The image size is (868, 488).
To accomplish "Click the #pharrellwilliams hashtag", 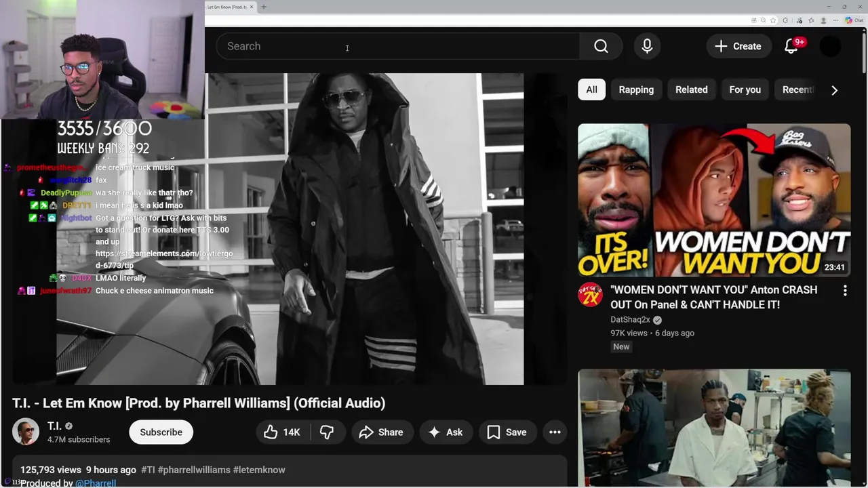I will (x=194, y=470).
